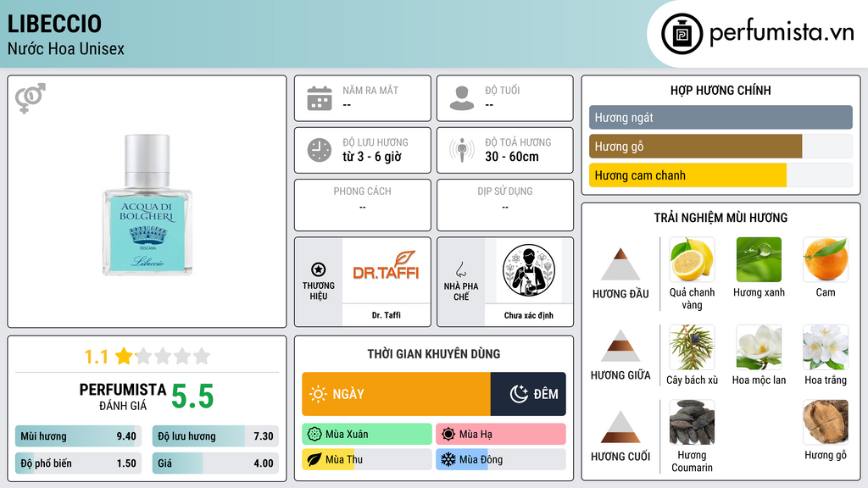868x488 pixels.
Task: Click the clock icon for Độ lưu hương
Action: pyautogui.click(x=320, y=150)
